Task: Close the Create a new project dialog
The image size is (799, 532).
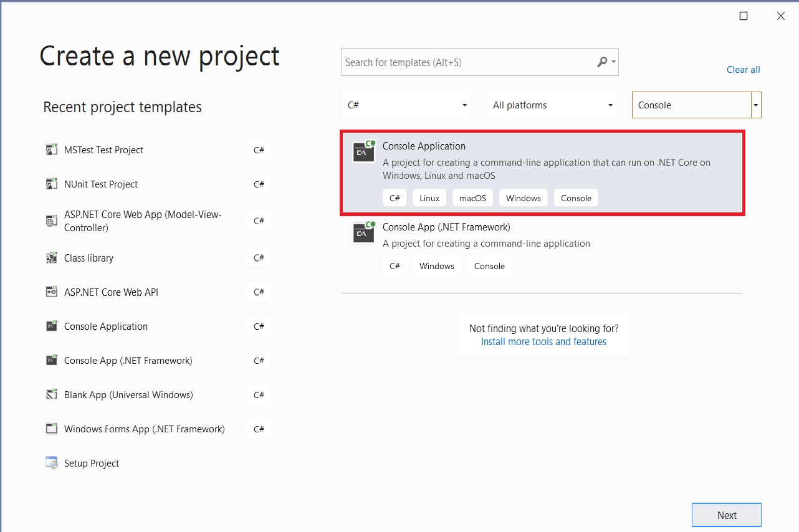Action: coord(781,16)
